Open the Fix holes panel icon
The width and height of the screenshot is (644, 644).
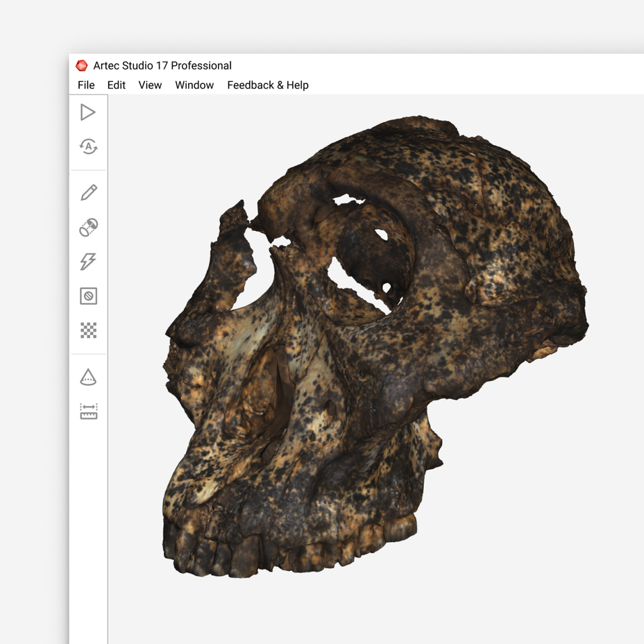click(x=88, y=296)
